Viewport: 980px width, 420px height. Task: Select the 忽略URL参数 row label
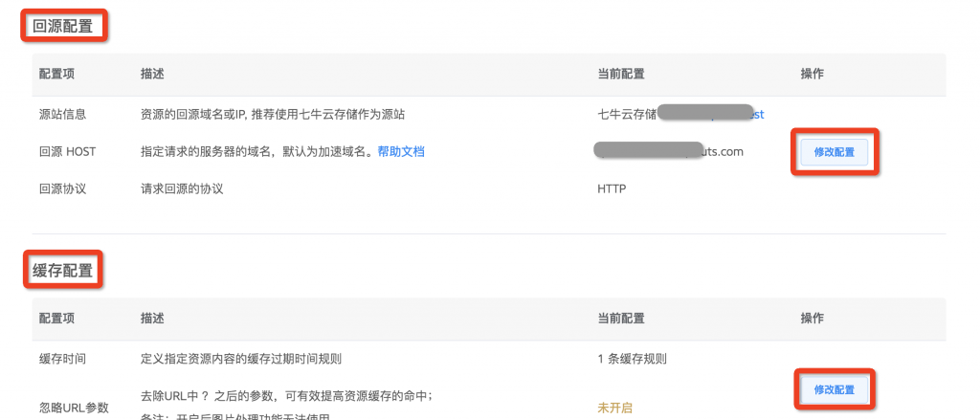tap(74, 408)
